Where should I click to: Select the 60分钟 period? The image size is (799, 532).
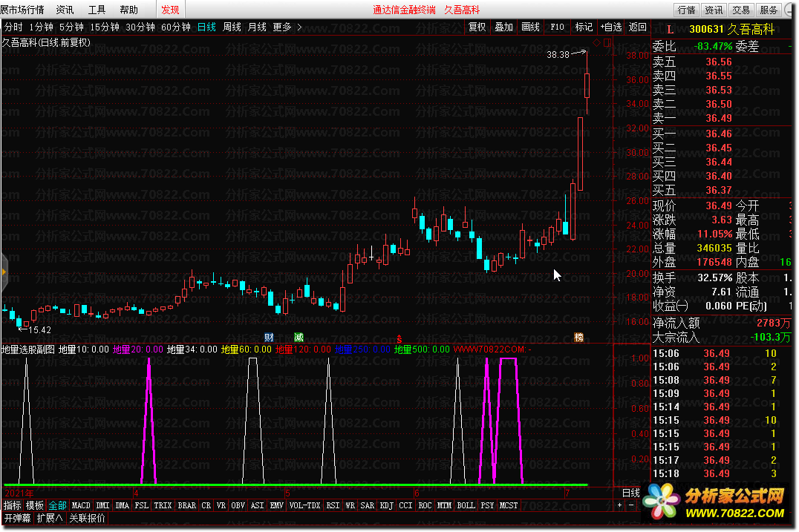click(x=176, y=27)
